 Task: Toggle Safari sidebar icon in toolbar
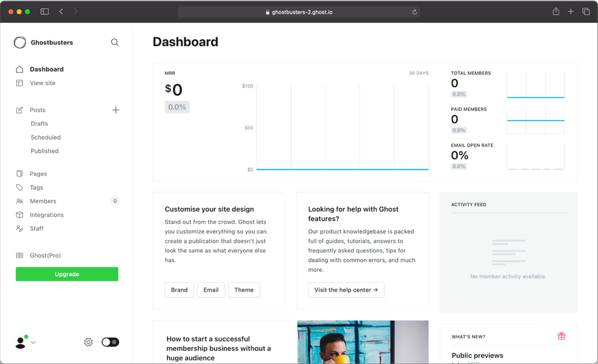[45, 12]
